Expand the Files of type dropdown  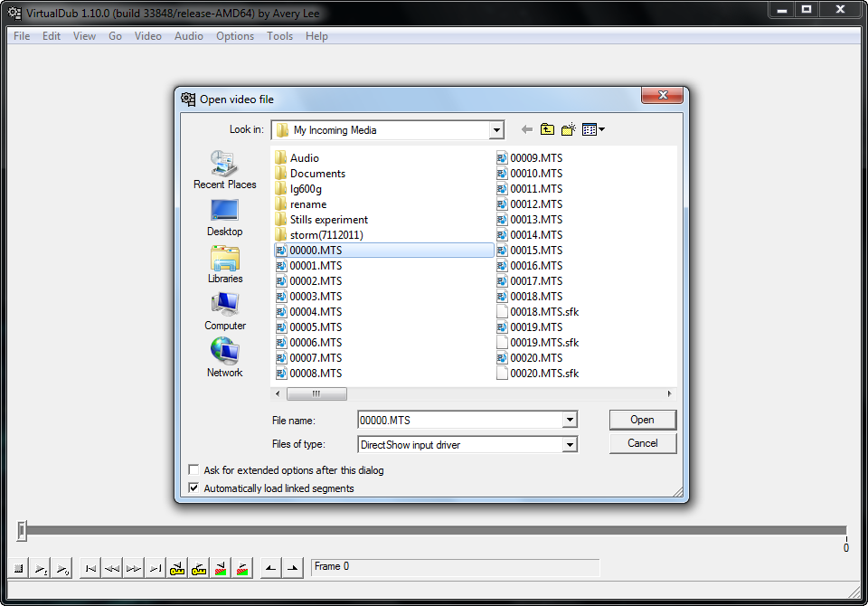point(571,444)
